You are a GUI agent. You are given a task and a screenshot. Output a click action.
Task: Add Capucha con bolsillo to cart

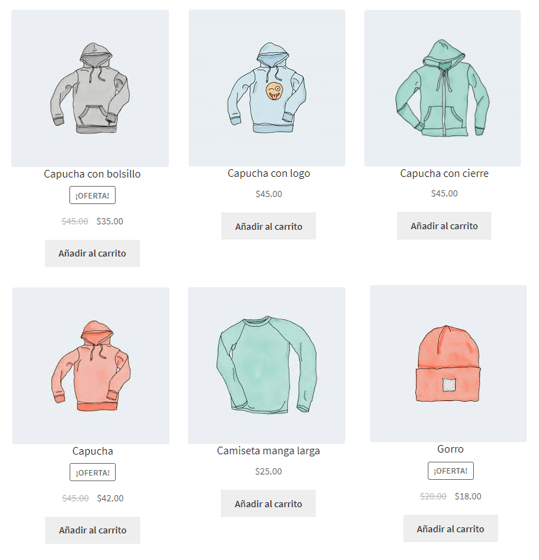pos(92,253)
